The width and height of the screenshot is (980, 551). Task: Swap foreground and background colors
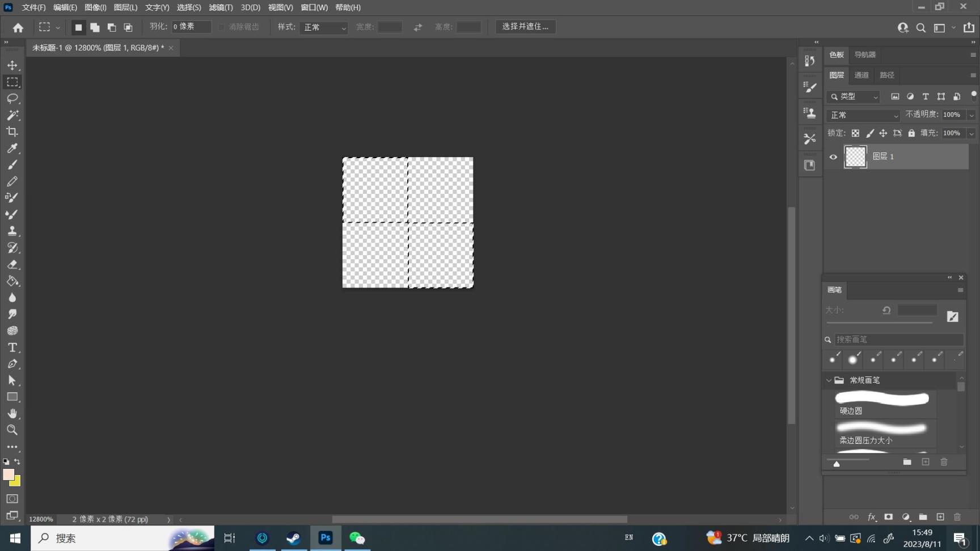(17, 461)
